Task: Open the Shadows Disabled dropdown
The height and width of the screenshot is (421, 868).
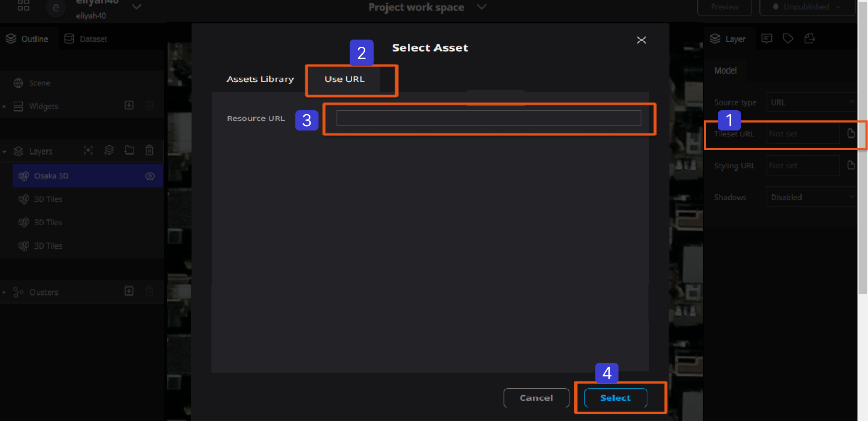Action: point(812,197)
